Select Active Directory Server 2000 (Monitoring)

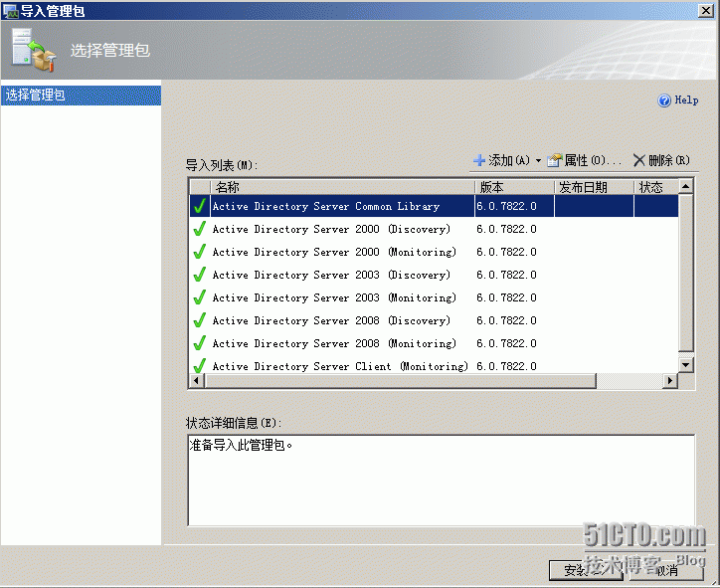tap(434, 252)
